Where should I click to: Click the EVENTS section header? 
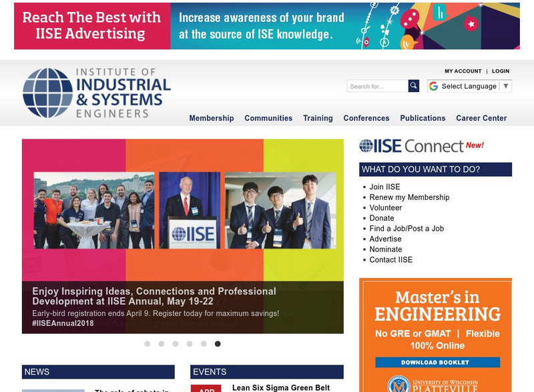click(266, 372)
